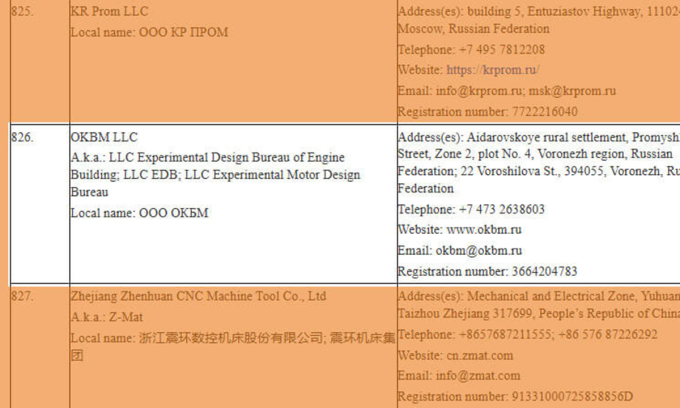Screen dimensions: 680x408
Task: Select the OKBM LLC entity name
Action: coord(104,137)
